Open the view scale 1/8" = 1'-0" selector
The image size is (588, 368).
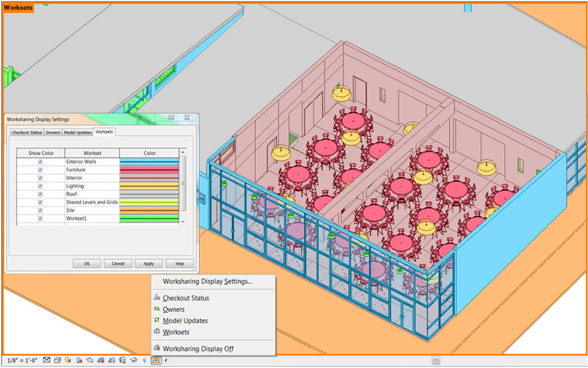pyautogui.click(x=22, y=360)
